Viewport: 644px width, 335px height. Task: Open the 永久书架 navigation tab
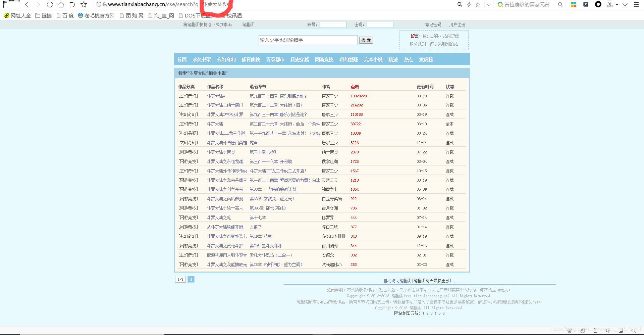coord(202,59)
